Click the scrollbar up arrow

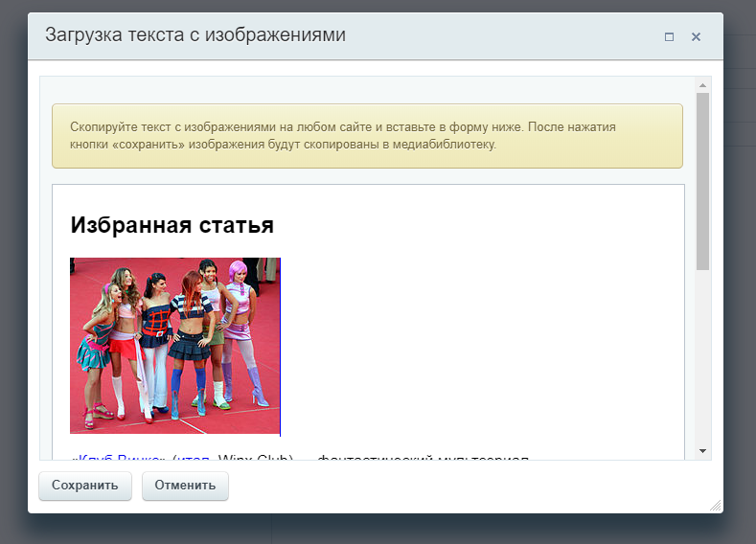(702, 85)
